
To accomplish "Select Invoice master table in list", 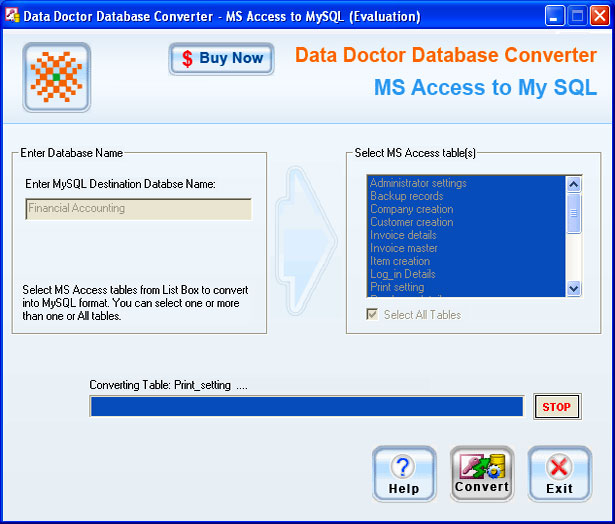I will coord(466,248).
